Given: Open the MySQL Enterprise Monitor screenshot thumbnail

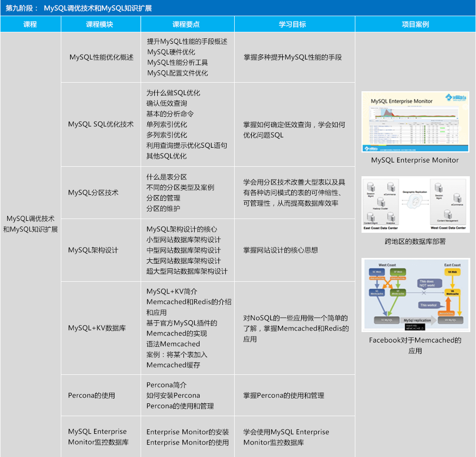Looking at the screenshot, I should 415,122.
